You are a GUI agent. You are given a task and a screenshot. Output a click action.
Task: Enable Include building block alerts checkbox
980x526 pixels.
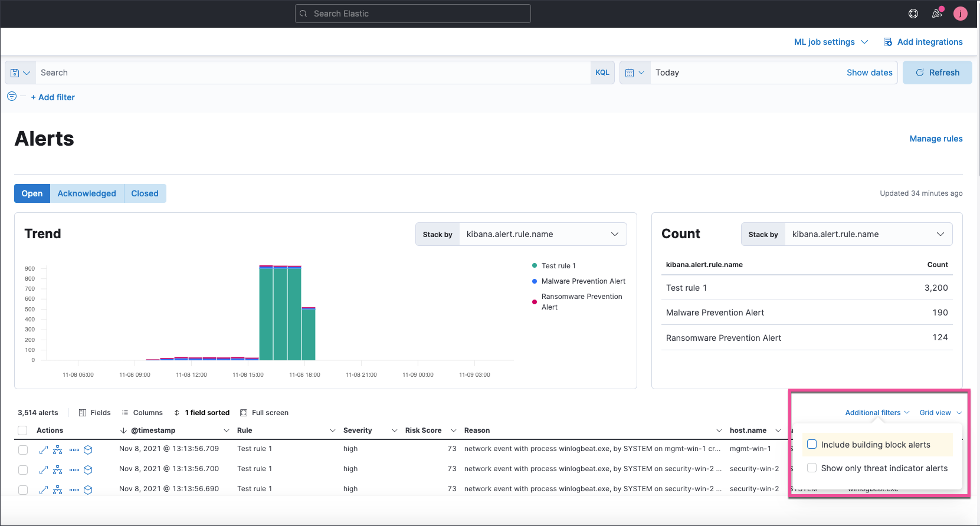click(x=812, y=445)
